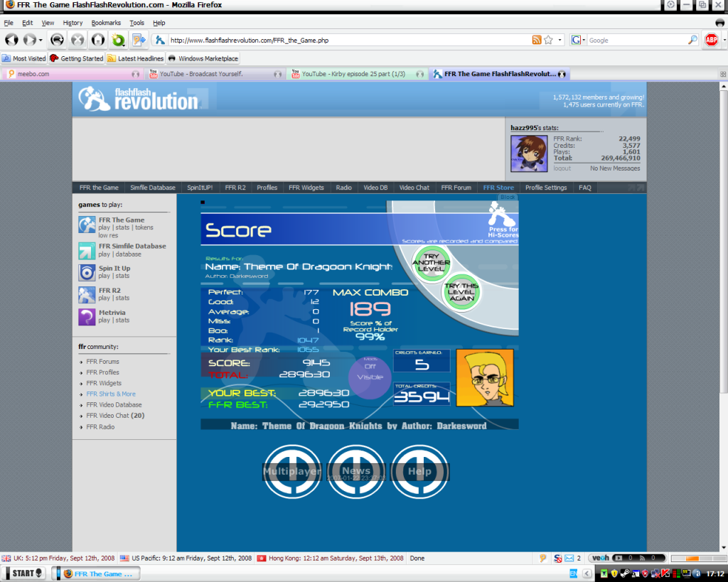Open the News circle button
This screenshot has width=728, height=582.
(356, 471)
